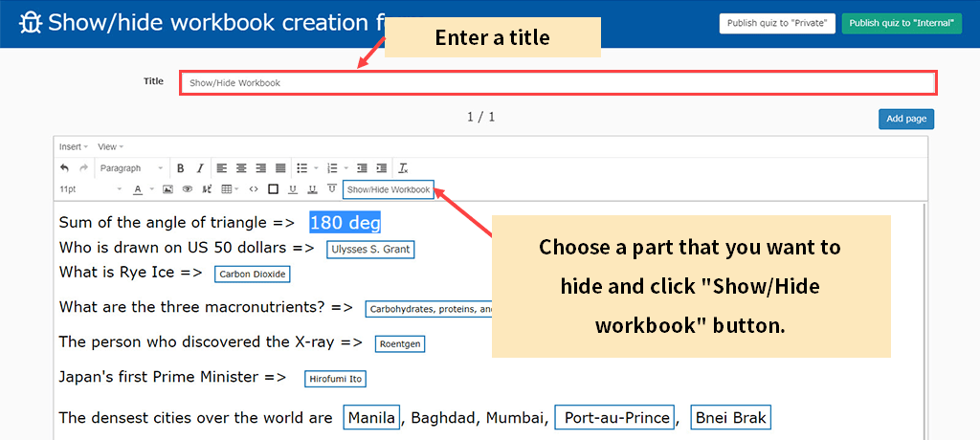
Task: Toggle bold formatting
Action: point(181,168)
